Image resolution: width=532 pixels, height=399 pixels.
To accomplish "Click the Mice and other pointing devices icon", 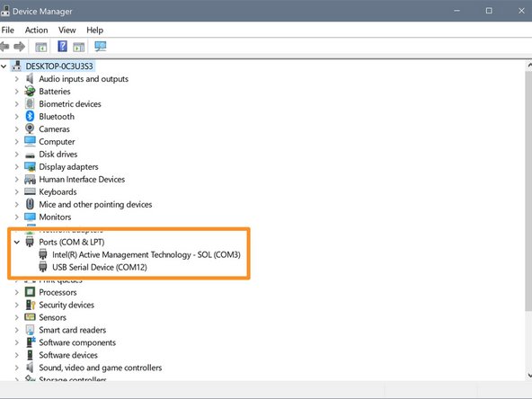I will pos(30,204).
